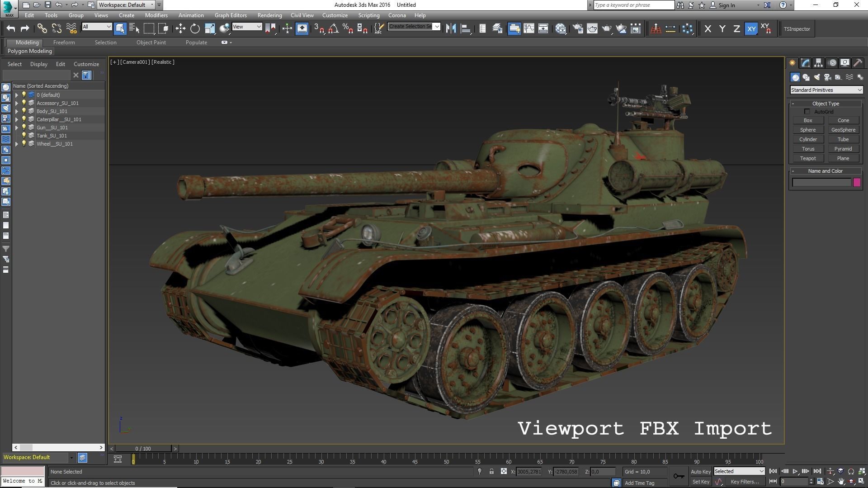This screenshot has width=868, height=488.
Task: Open the Modify command panel tab
Action: pyautogui.click(x=805, y=63)
